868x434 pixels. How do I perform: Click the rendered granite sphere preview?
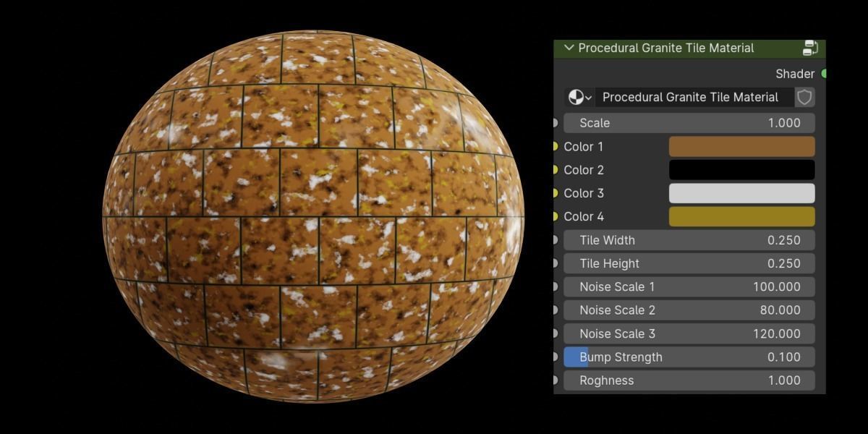[x=312, y=216]
